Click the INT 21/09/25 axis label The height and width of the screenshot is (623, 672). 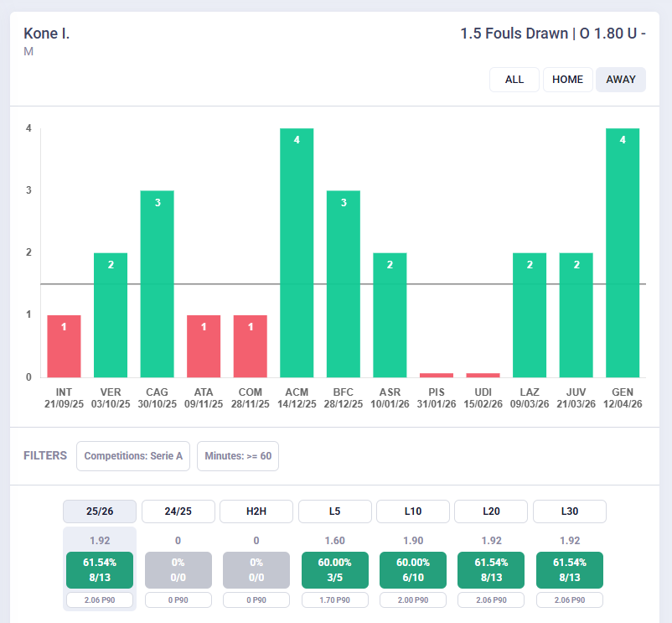click(64, 398)
